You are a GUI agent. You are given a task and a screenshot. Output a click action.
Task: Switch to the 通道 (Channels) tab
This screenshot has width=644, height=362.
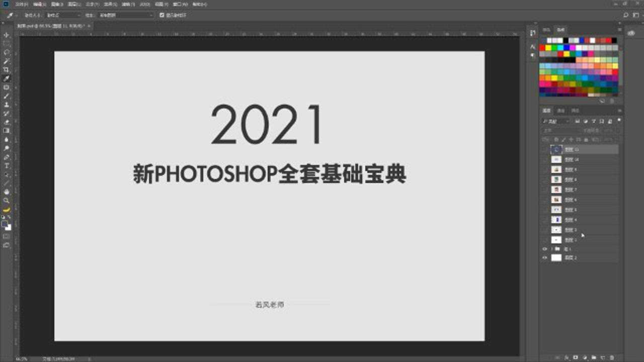[x=561, y=110]
